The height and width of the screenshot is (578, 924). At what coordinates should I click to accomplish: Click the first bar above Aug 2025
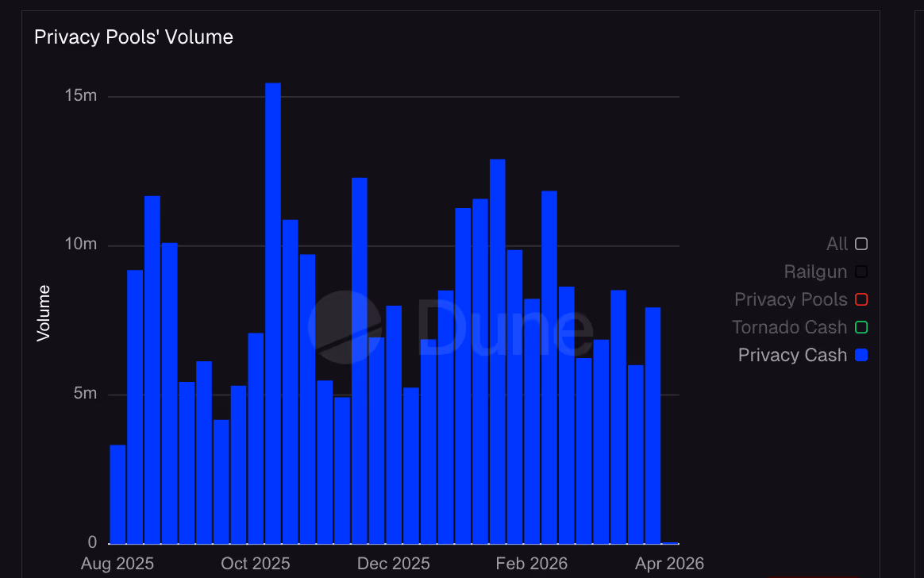[117, 494]
